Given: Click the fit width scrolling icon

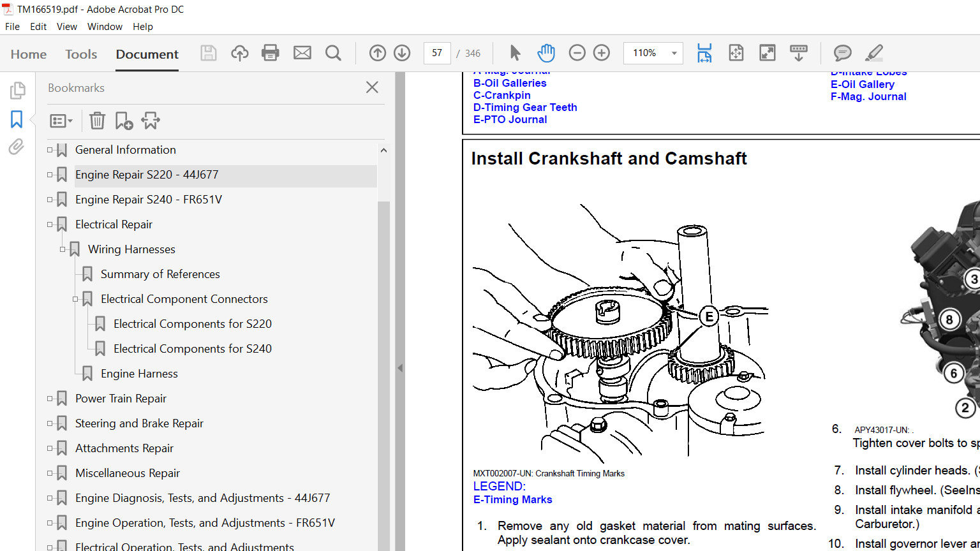Looking at the screenshot, I should click(704, 53).
